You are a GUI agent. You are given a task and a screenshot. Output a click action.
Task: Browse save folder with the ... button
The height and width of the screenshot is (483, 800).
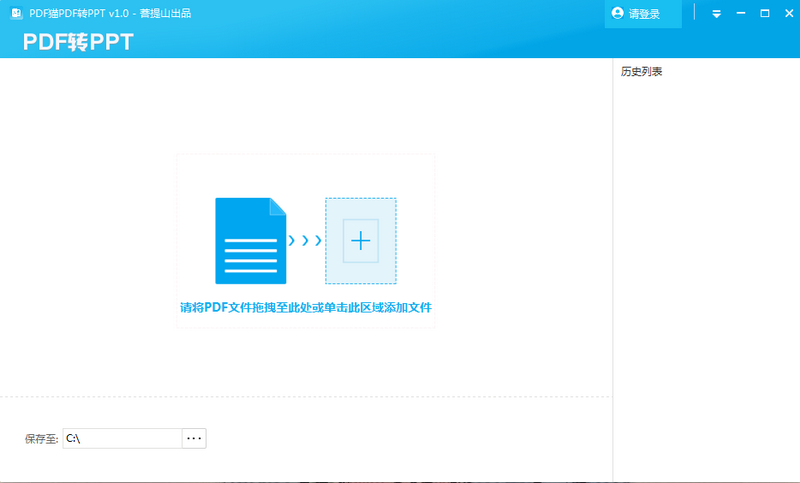(194, 439)
